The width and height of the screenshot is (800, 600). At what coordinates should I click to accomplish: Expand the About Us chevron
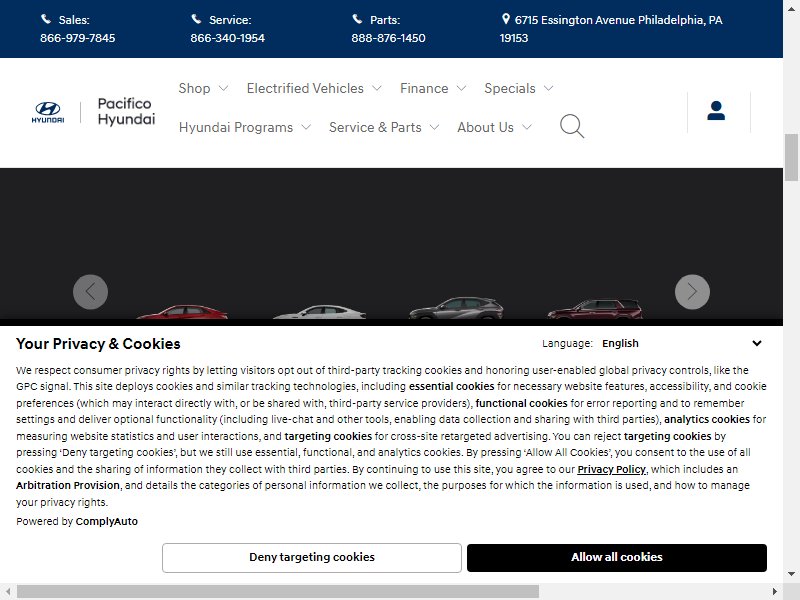coord(527,127)
